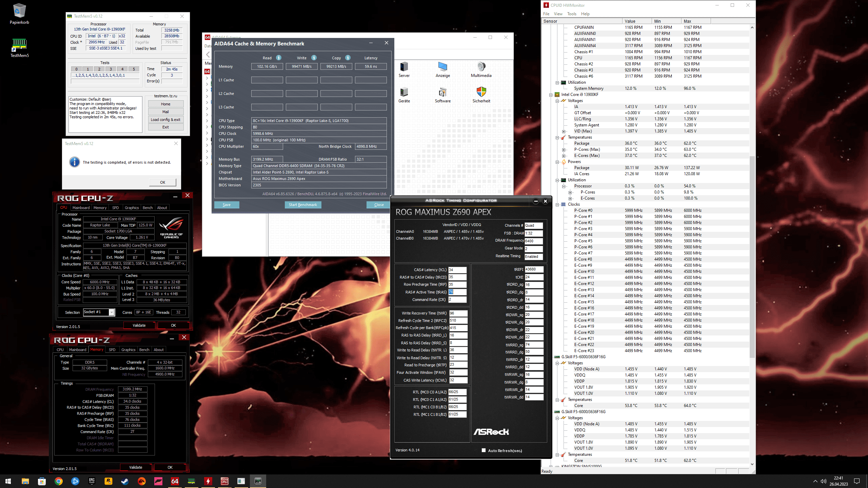Toggle test number 3 in TestMem5

click(111, 69)
